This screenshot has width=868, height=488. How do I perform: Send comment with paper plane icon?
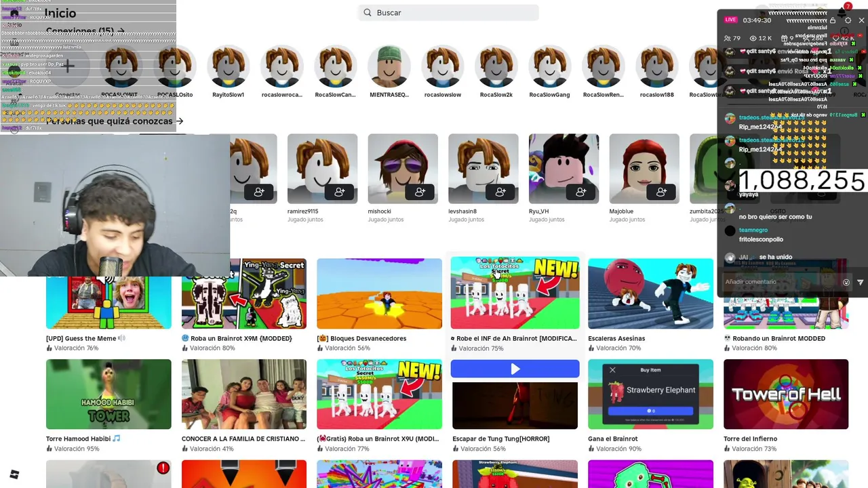coord(861,282)
